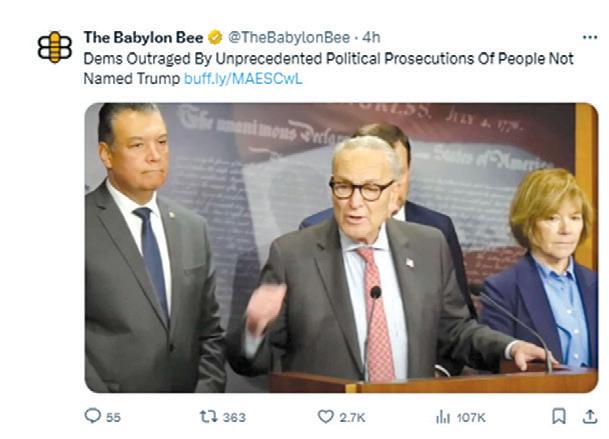Click the @TheBabylonBee handle
The image size is (609, 439).
pos(289,38)
